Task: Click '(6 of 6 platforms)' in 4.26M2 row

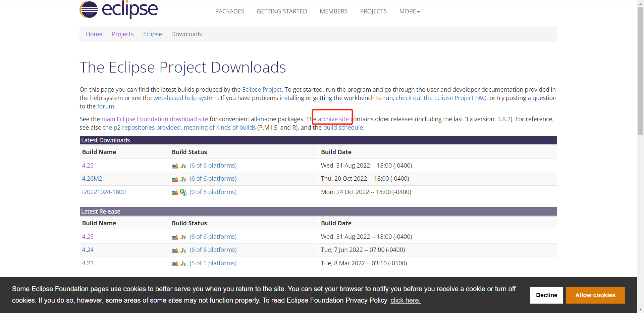Action: coord(213,179)
